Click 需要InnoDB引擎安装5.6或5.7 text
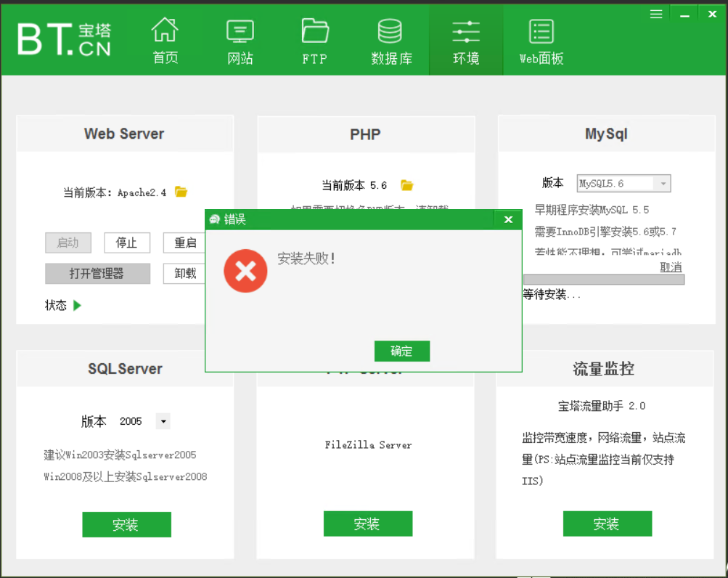 pos(605,232)
